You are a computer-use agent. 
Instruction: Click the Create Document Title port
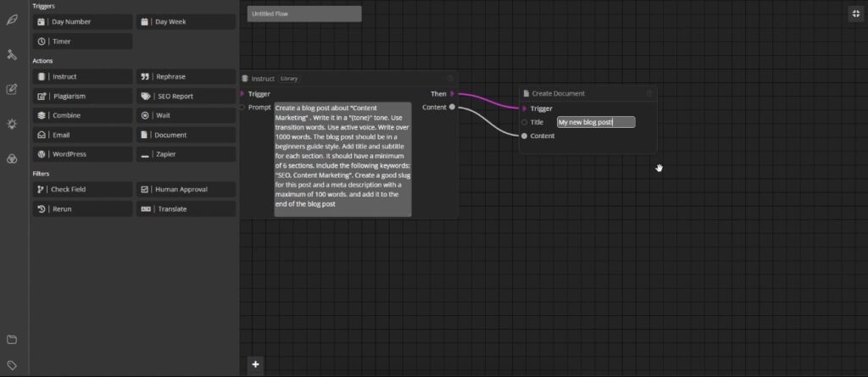(x=524, y=122)
